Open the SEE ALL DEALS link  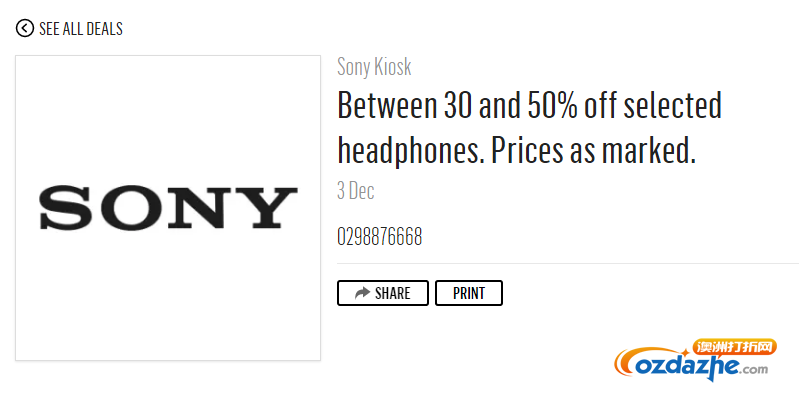click(69, 29)
